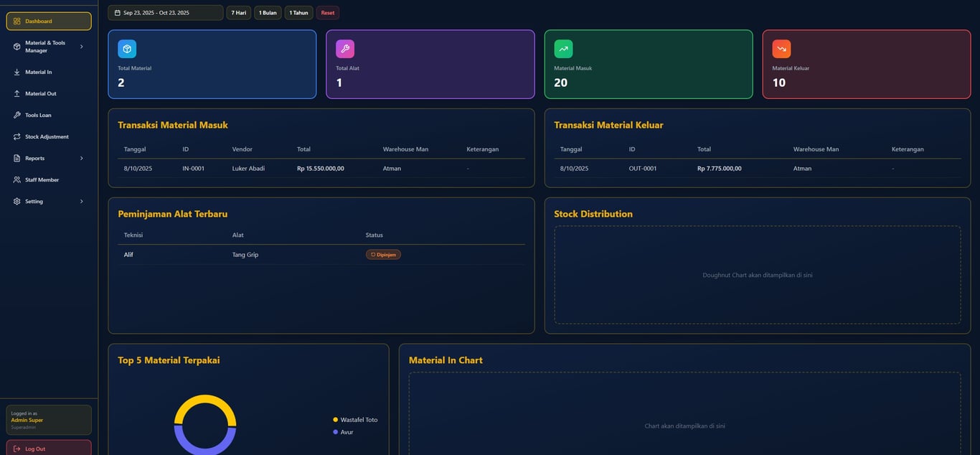980x455 pixels.
Task: Select the Material In download icon in sidebar
Action: point(17,72)
